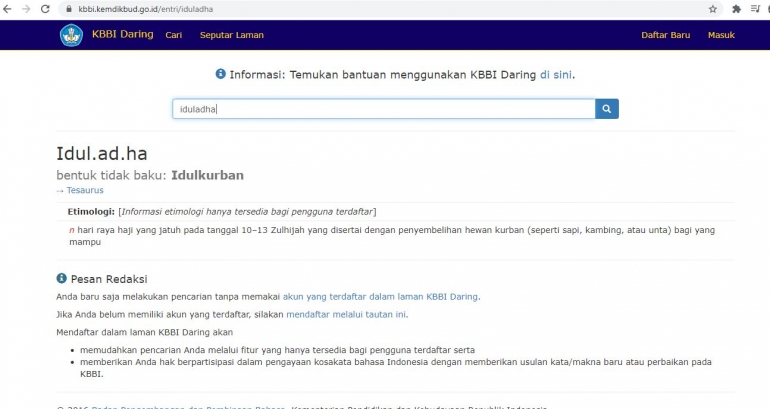The height and width of the screenshot is (409, 770).
Task: Go to Daftar Baru registration
Action: 665,35
